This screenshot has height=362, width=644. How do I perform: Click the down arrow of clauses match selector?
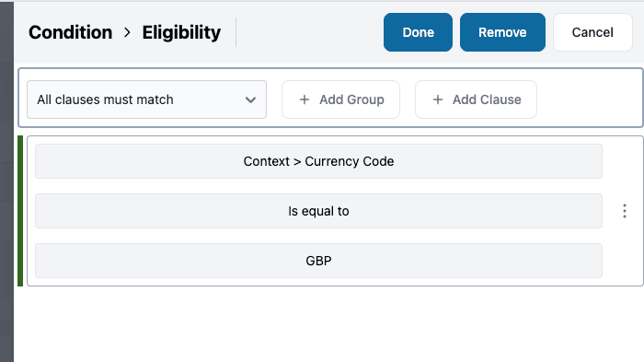[x=250, y=99]
